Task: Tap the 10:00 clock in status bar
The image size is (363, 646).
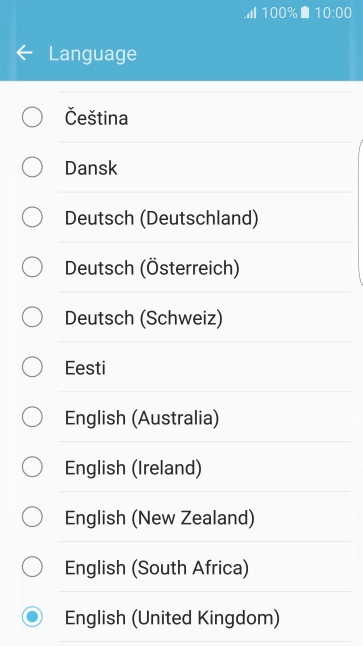Action: click(x=333, y=13)
